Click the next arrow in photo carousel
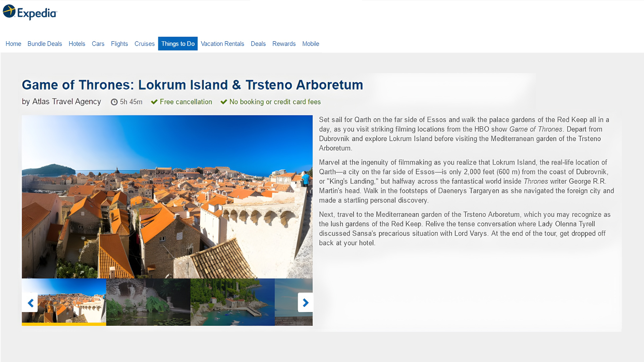Screen dimensions: 644x362 (305, 303)
